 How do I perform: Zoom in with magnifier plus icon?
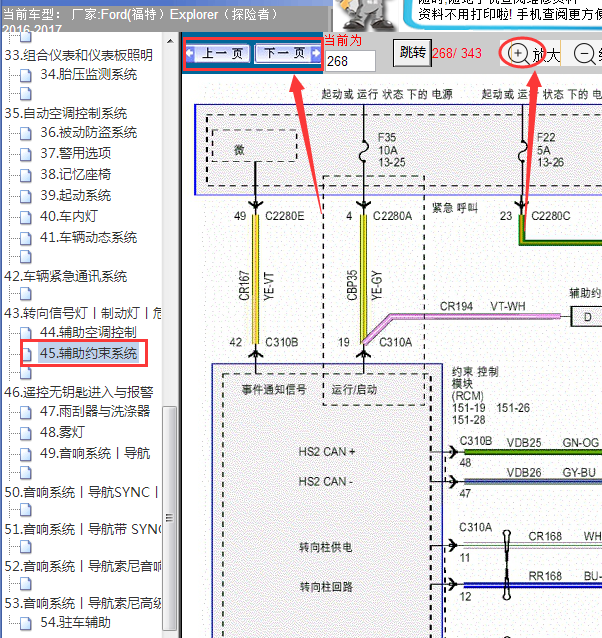point(518,54)
